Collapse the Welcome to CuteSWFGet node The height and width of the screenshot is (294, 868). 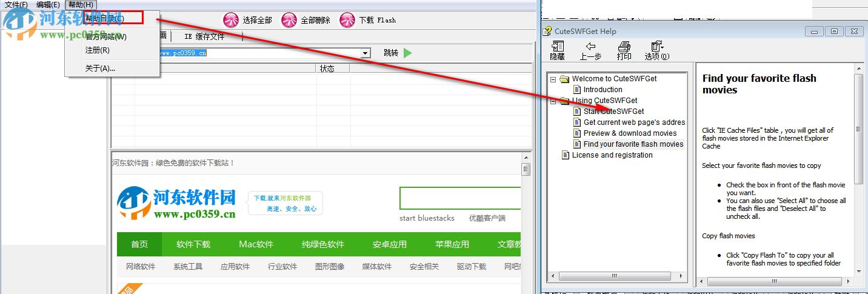click(553, 79)
